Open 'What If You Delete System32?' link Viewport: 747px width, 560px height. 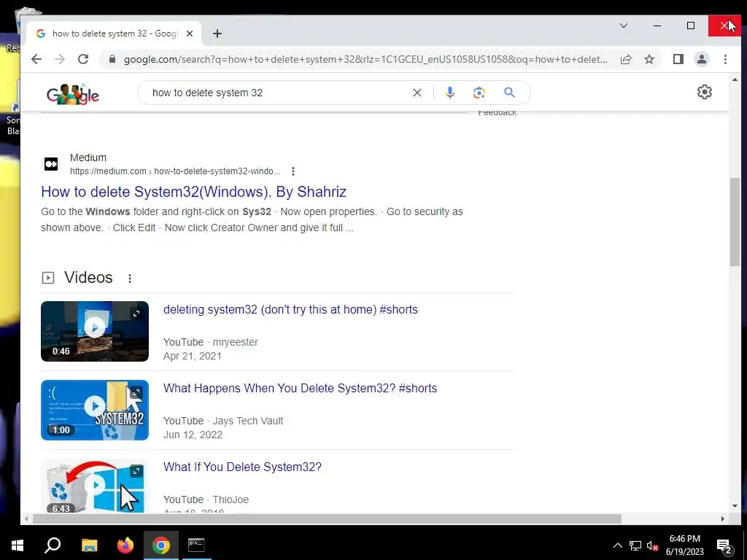point(242,467)
